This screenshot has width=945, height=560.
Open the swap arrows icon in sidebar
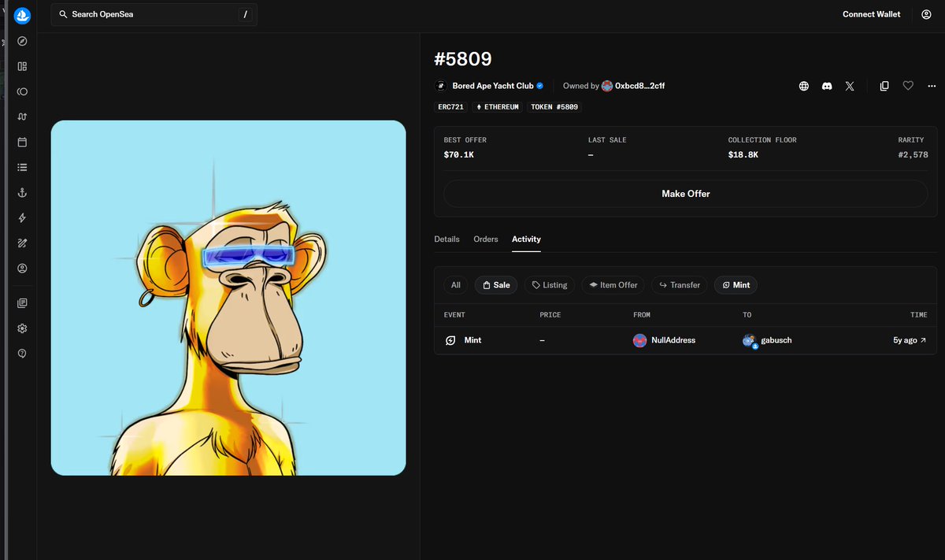click(x=22, y=117)
